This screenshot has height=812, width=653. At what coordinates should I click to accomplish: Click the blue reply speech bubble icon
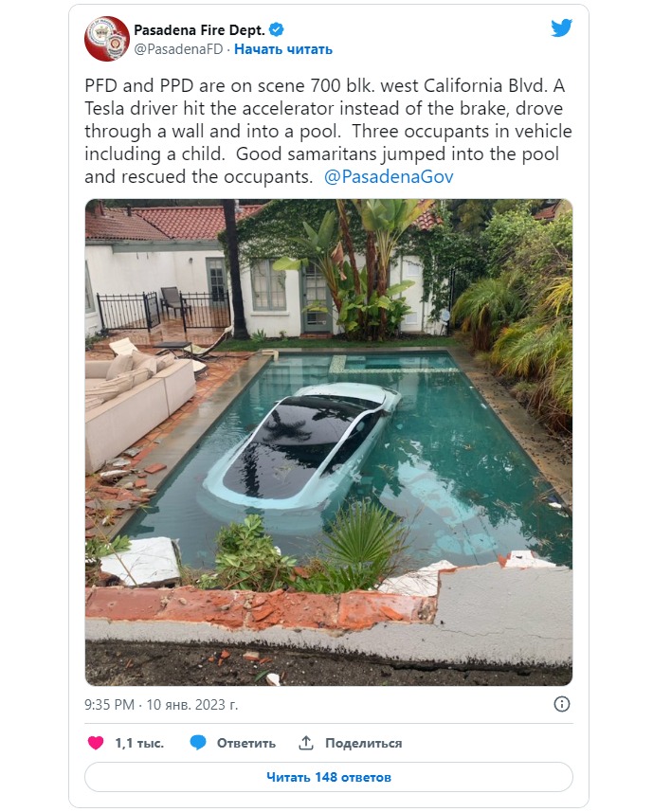click(198, 743)
